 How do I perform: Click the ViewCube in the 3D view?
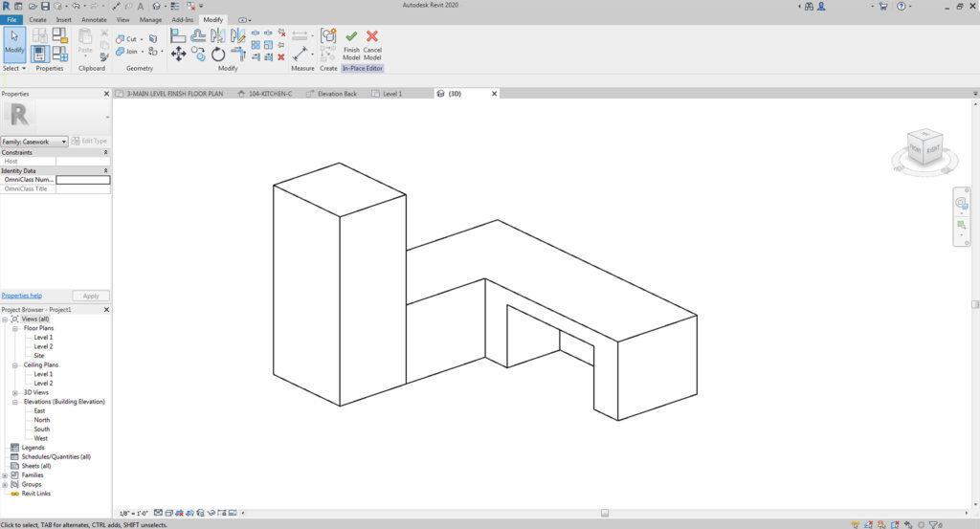tap(924, 148)
